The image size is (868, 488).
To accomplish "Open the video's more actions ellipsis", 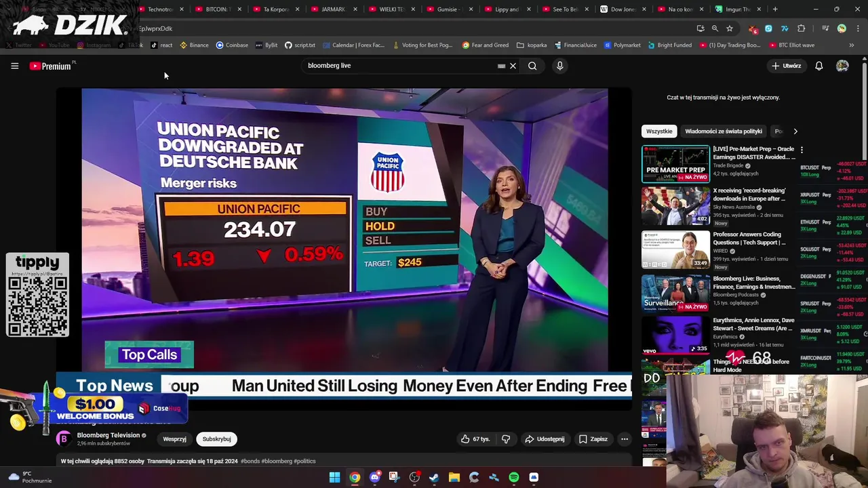I will [x=625, y=439].
